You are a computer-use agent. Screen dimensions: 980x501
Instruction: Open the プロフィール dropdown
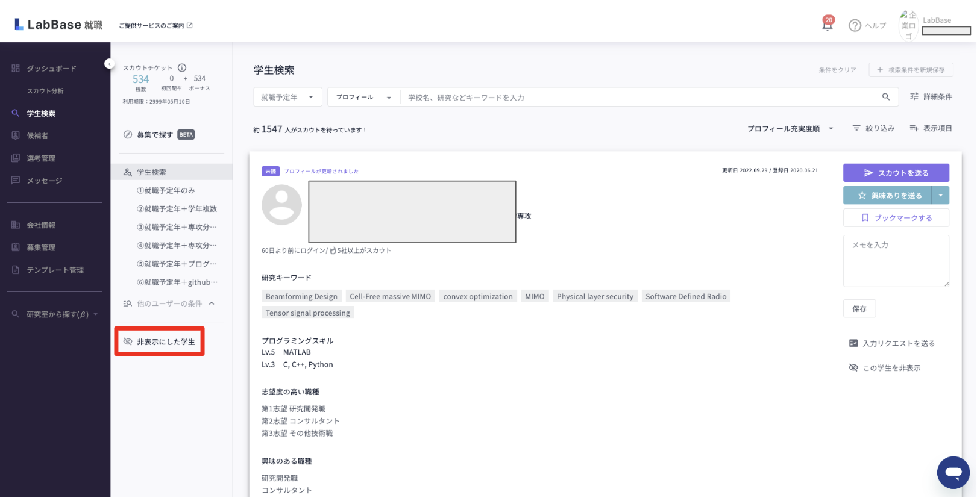tap(363, 97)
